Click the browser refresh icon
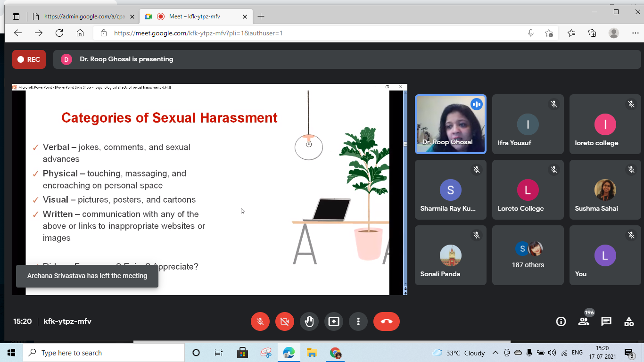This screenshot has width=644, height=362. click(59, 33)
